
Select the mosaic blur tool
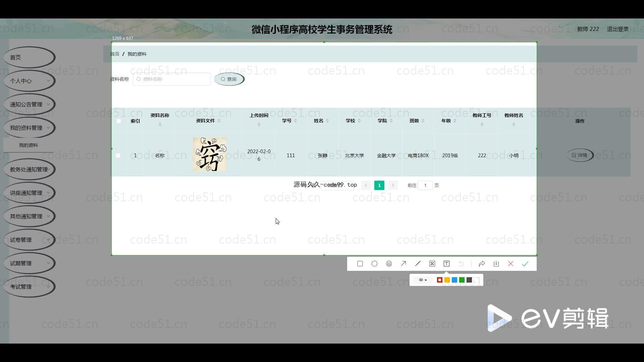(432, 264)
